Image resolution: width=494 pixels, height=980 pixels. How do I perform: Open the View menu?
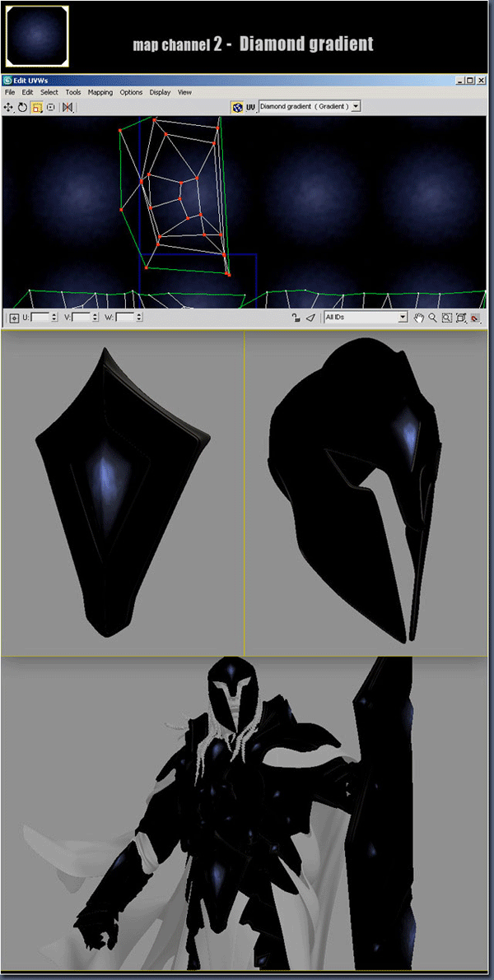(184, 92)
